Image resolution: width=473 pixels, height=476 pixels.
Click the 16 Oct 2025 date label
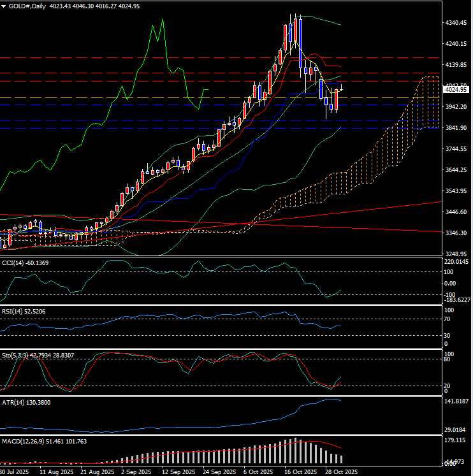tap(301, 472)
